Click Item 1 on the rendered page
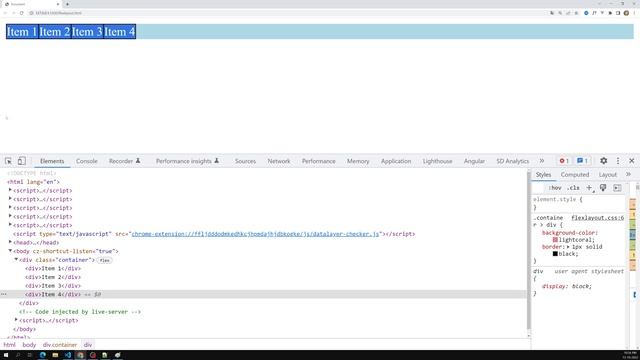This screenshot has height=360, width=640. (22, 31)
